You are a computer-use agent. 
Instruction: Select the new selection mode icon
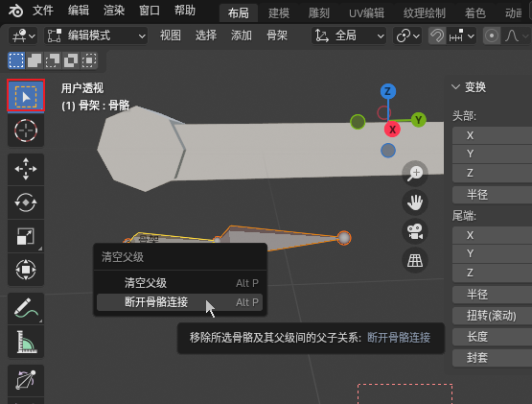click(16, 60)
